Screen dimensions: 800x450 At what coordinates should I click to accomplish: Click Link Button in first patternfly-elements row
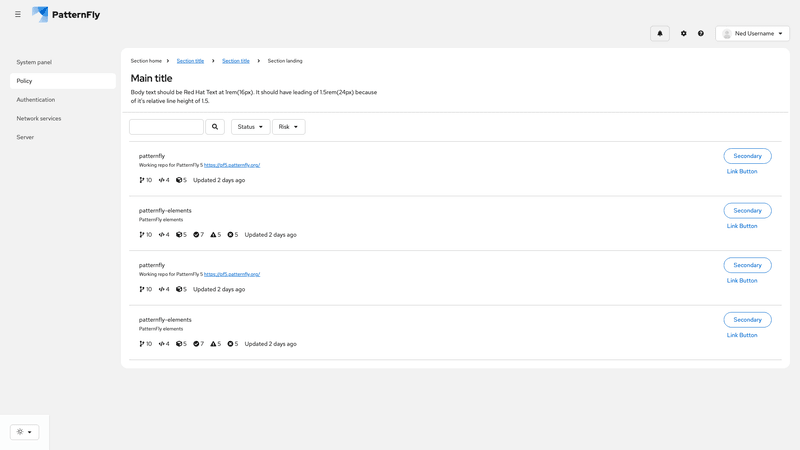pyautogui.click(x=742, y=226)
